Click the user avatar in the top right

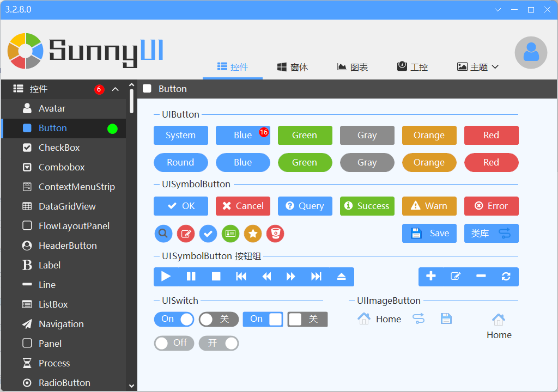531,52
